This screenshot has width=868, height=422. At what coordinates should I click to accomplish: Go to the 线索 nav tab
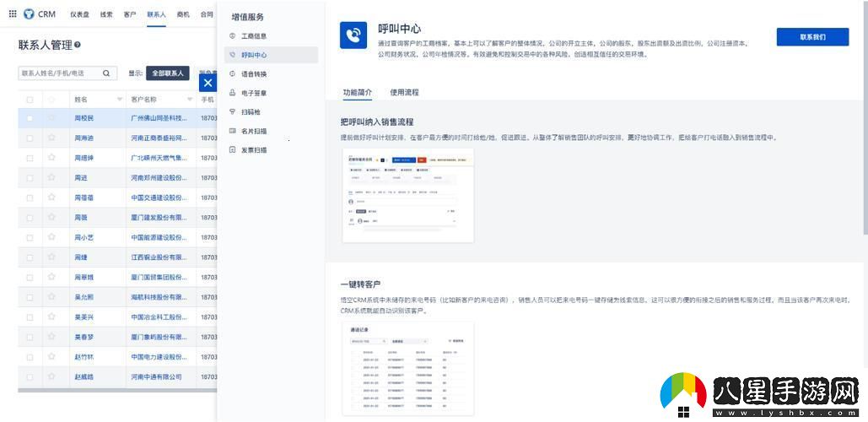tap(106, 14)
